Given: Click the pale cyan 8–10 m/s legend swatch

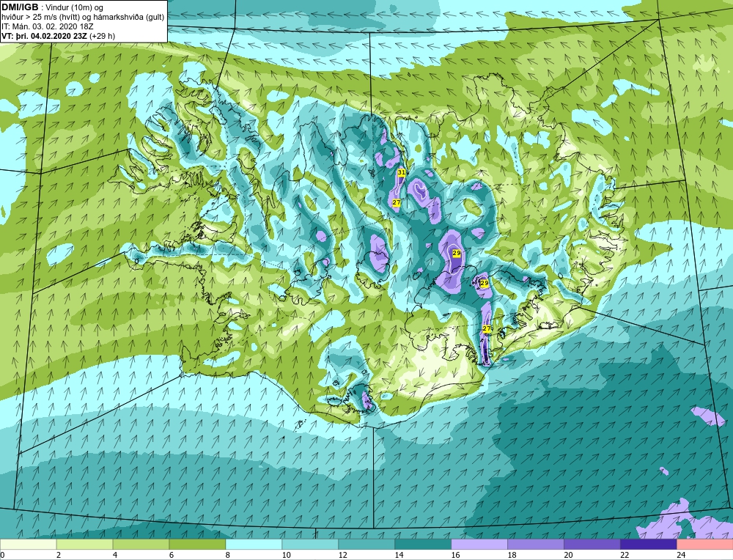Looking at the screenshot, I should (x=254, y=544).
